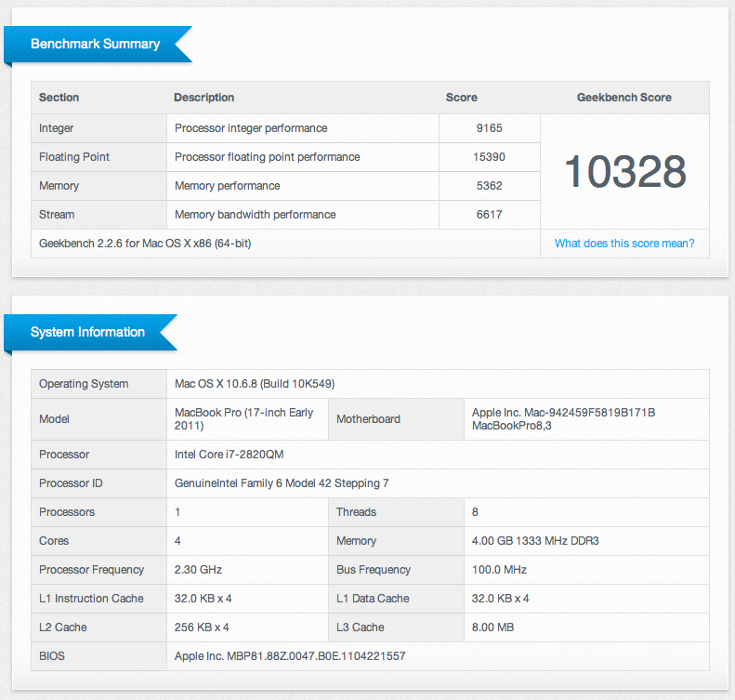The height and width of the screenshot is (700, 735).
Task: Select the 'L2 Cache' label
Action: point(63,627)
